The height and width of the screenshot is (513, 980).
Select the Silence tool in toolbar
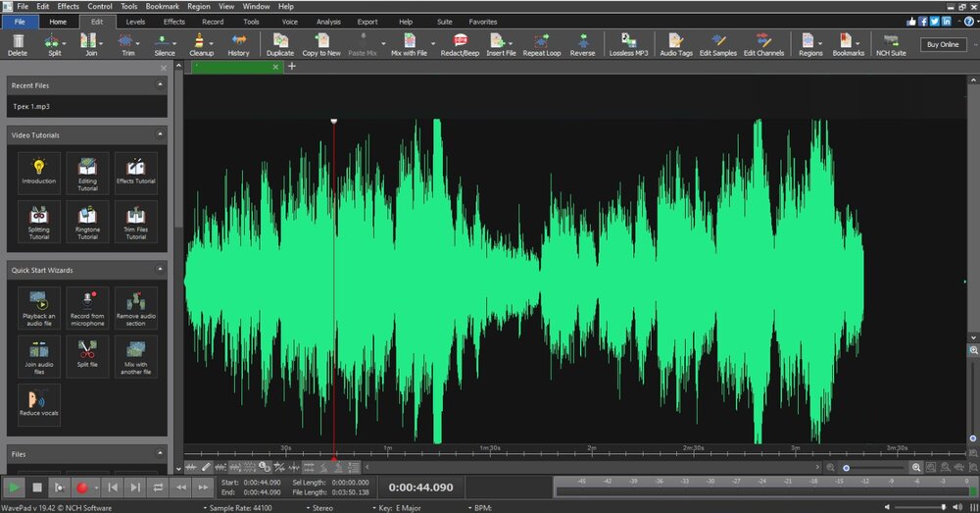point(165,44)
